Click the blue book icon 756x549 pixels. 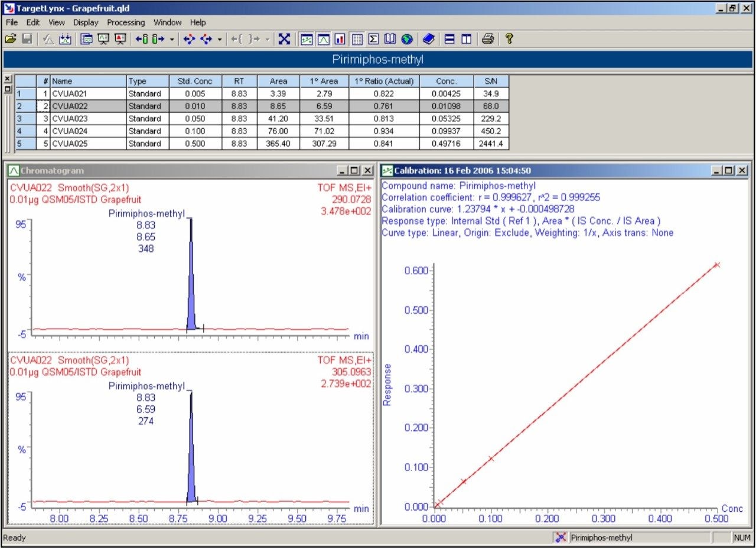(429, 39)
